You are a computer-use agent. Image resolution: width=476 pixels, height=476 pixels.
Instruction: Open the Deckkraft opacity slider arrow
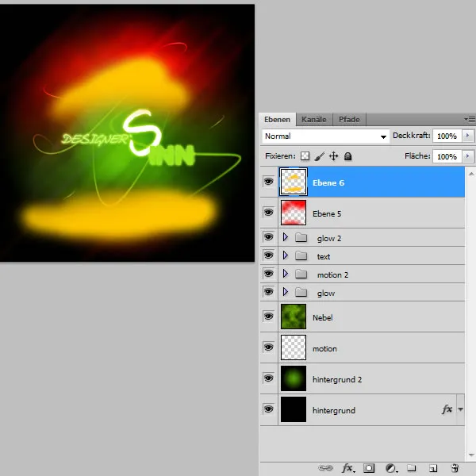tap(468, 136)
